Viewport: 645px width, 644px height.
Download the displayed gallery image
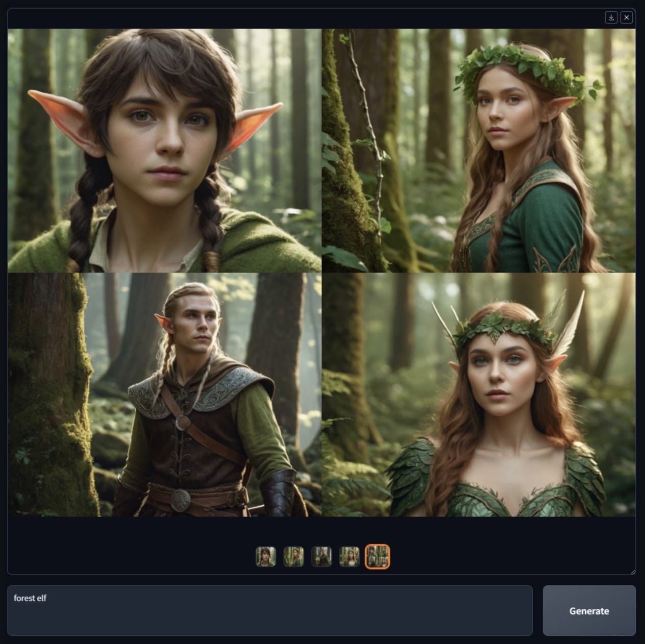click(x=611, y=17)
